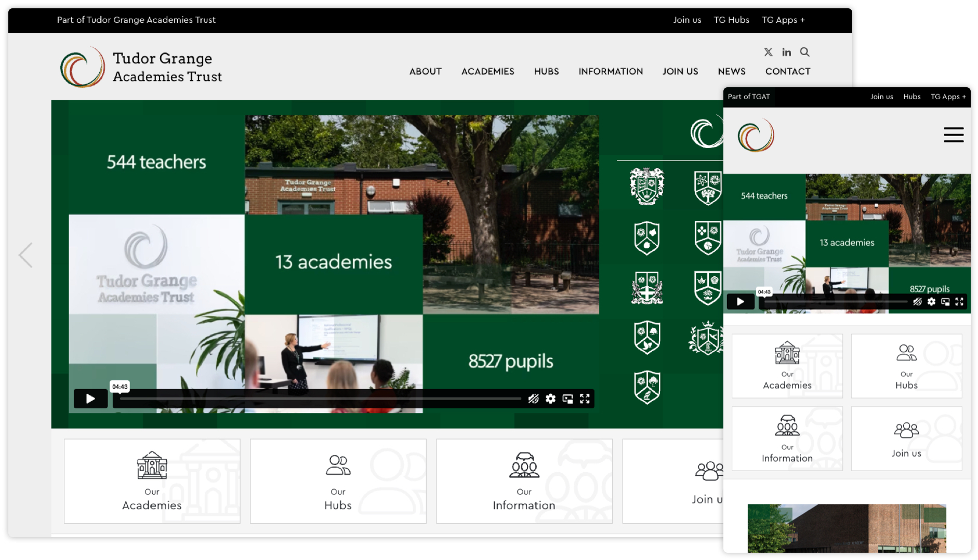This screenshot has width=978, height=560.
Task: Toggle captions on the desktop video player
Action: (533, 398)
